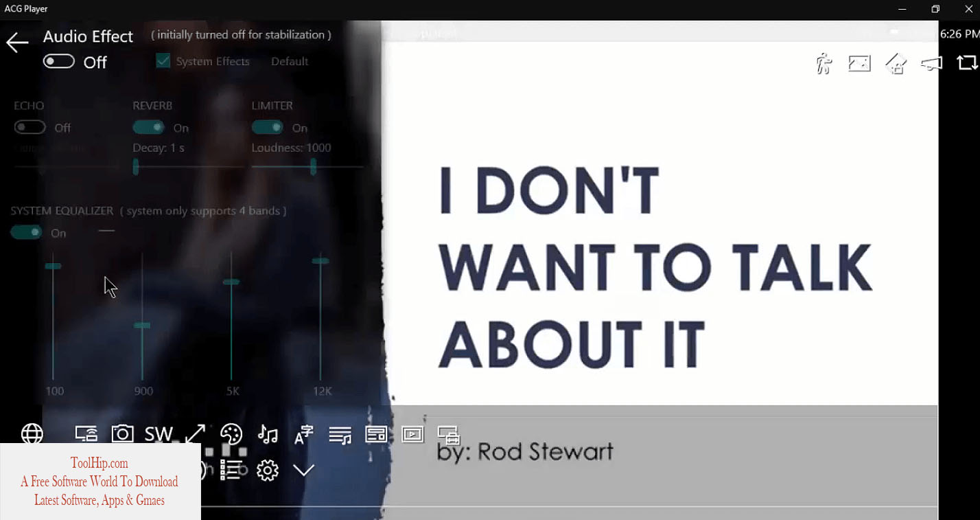Image resolution: width=980 pixels, height=520 pixels.
Task: Click the music playlist lines icon
Action: tap(340, 435)
